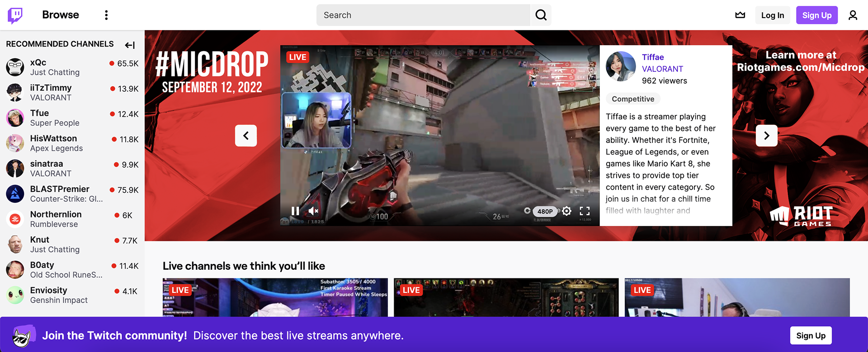Open the Prime loot crown icon
Viewport: 868px width, 352px height.
point(740,15)
